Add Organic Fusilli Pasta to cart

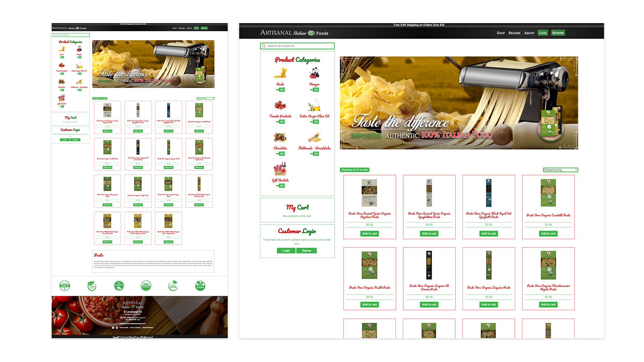click(x=370, y=305)
